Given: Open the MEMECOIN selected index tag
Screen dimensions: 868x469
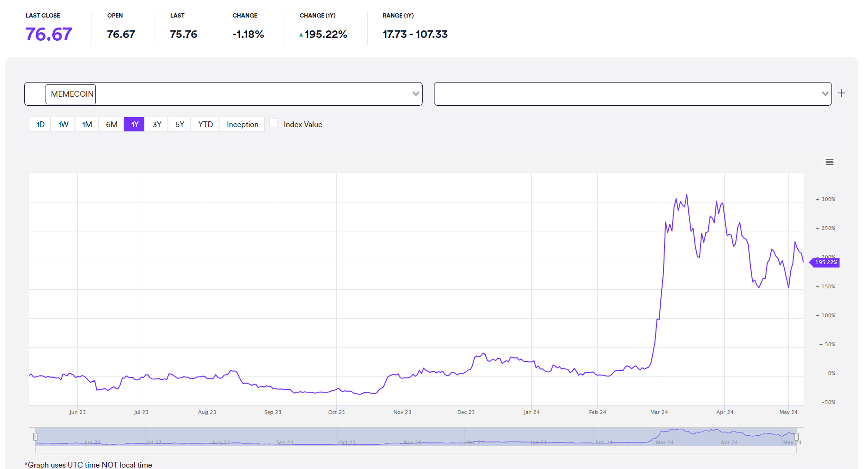Looking at the screenshot, I should click(71, 94).
